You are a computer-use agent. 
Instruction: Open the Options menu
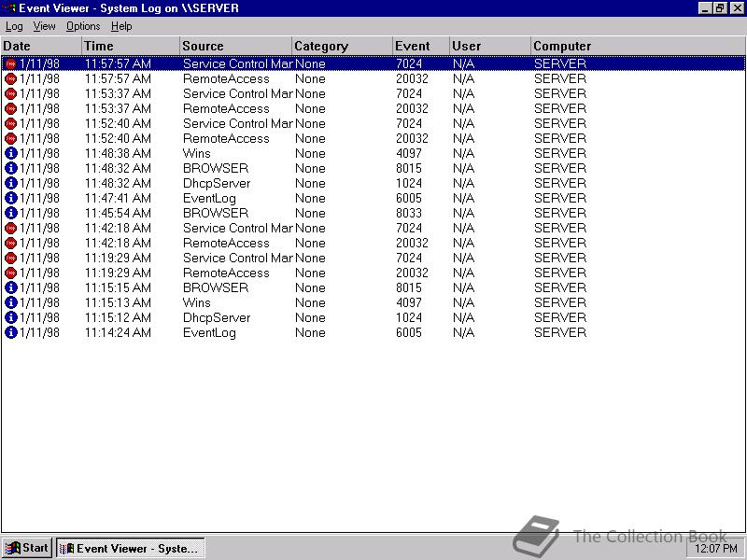point(83,26)
